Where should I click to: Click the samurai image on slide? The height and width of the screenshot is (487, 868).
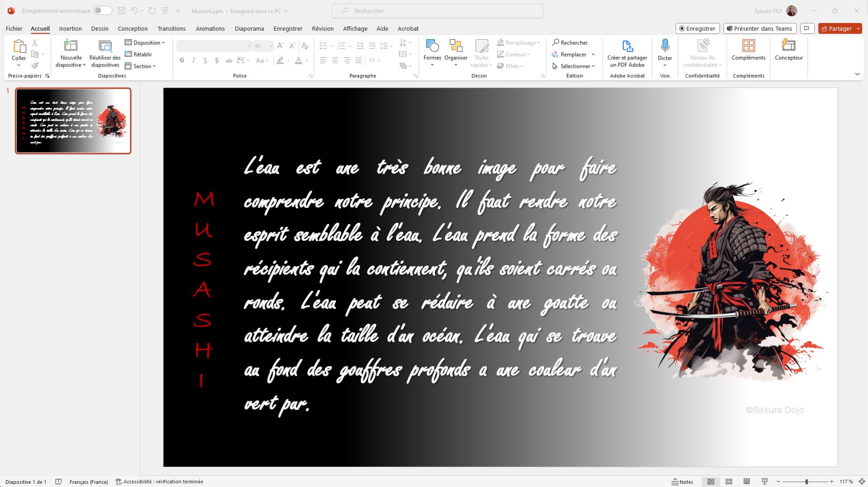731,281
